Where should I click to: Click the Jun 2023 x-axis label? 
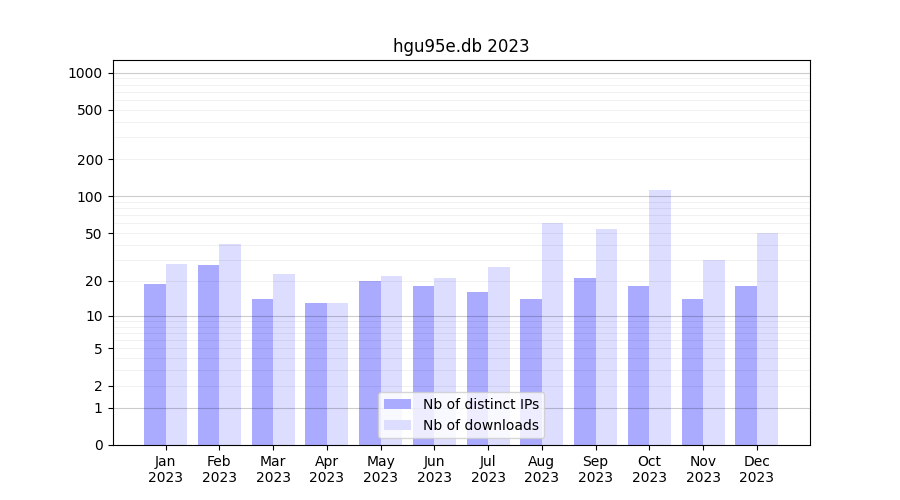434,469
